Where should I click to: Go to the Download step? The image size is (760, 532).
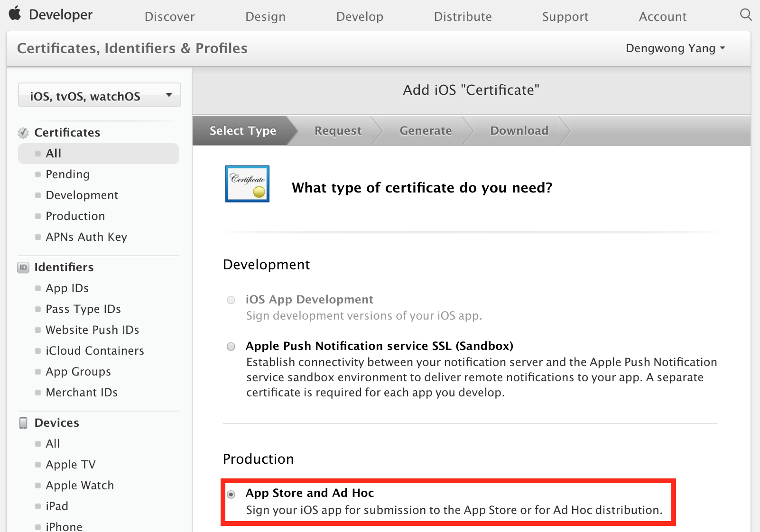[519, 130]
